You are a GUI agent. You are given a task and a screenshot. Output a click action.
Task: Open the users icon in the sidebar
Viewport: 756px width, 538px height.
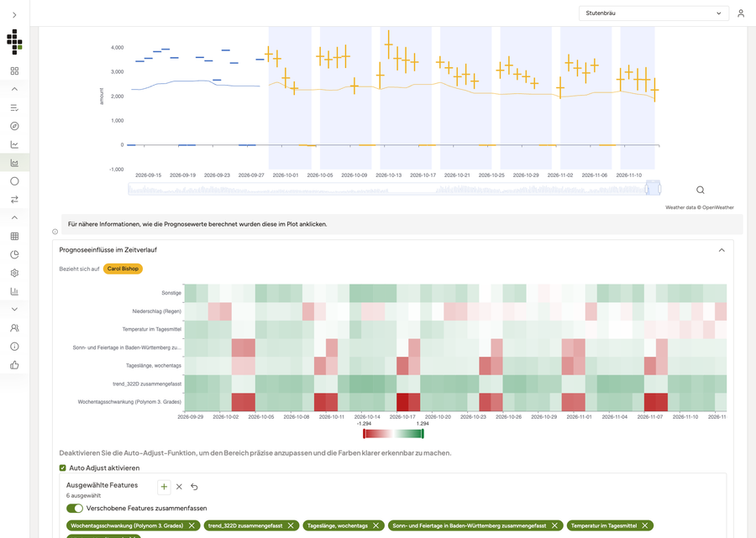point(14,328)
